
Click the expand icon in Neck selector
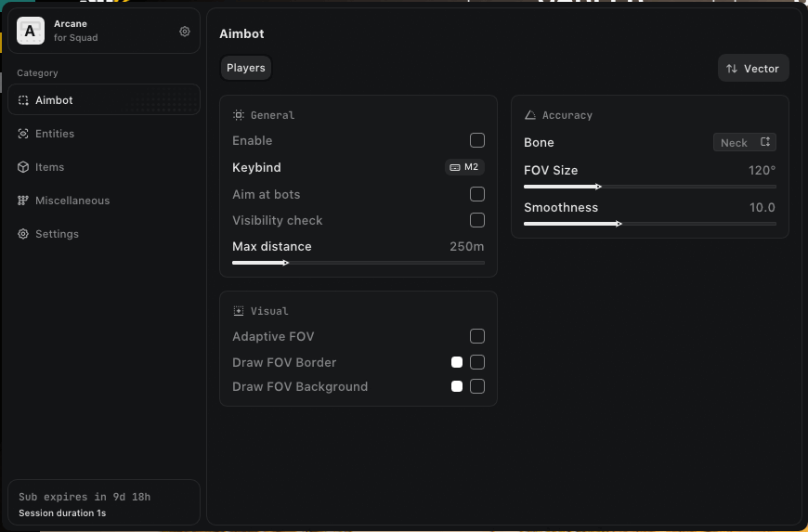click(765, 142)
